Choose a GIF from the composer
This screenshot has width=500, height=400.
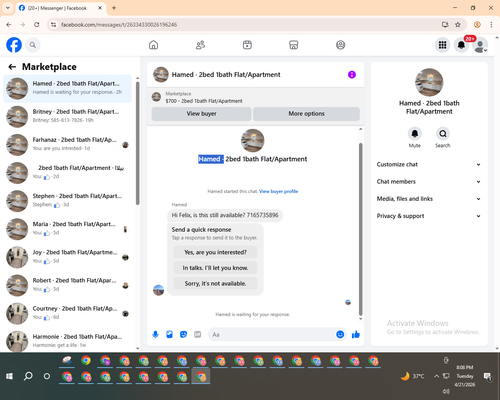tap(198, 334)
